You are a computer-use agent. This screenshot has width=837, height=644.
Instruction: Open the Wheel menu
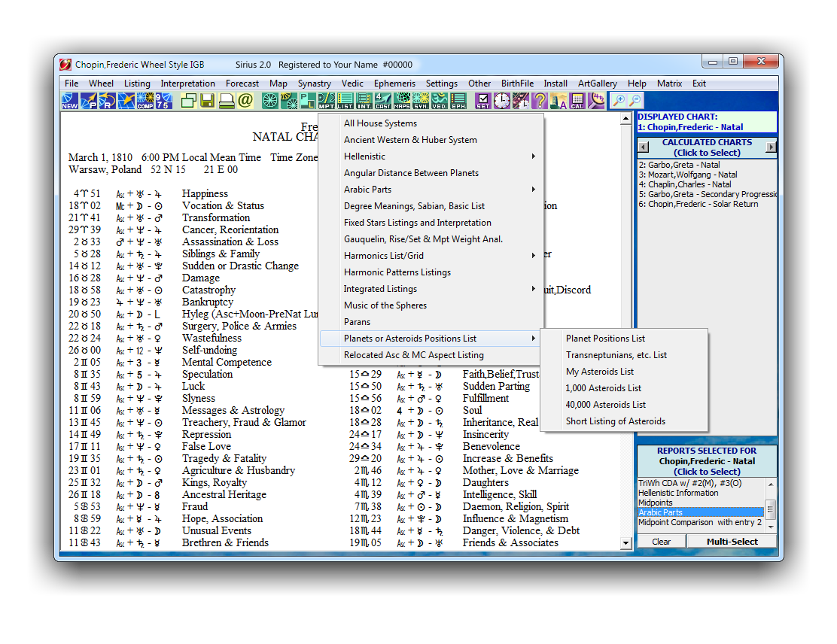[101, 84]
